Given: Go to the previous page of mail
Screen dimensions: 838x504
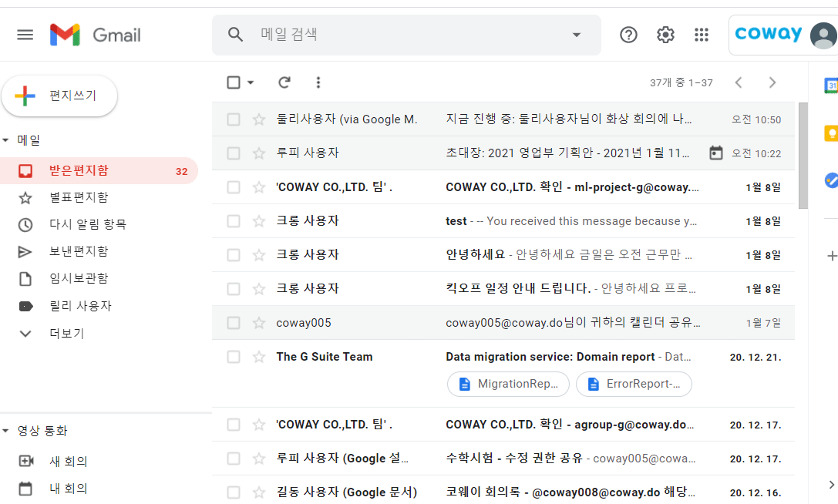Looking at the screenshot, I should (739, 82).
